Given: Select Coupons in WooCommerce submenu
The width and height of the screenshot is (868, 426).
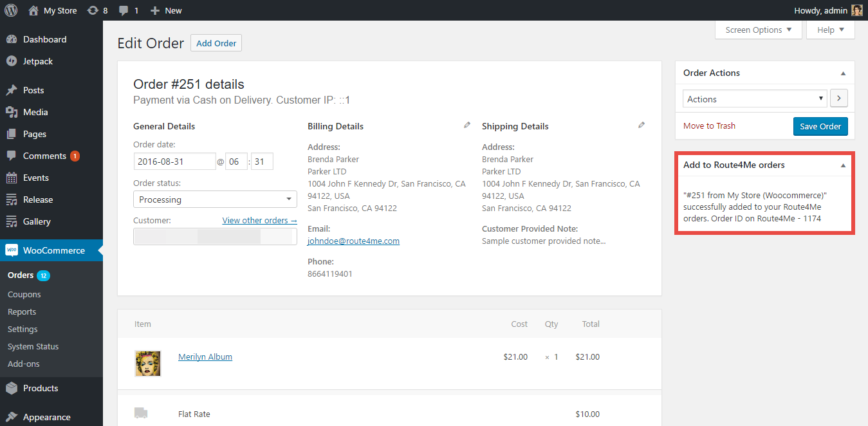Looking at the screenshot, I should (x=24, y=294).
